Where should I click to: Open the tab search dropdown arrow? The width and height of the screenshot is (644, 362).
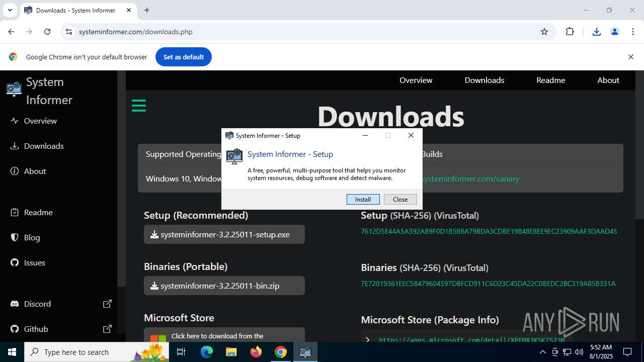tap(10, 10)
